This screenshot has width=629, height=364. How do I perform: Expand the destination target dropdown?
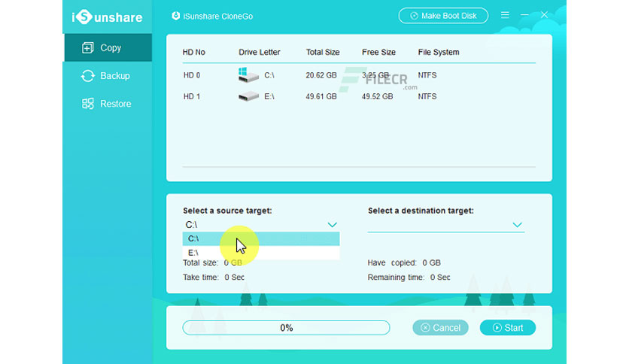click(517, 225)
